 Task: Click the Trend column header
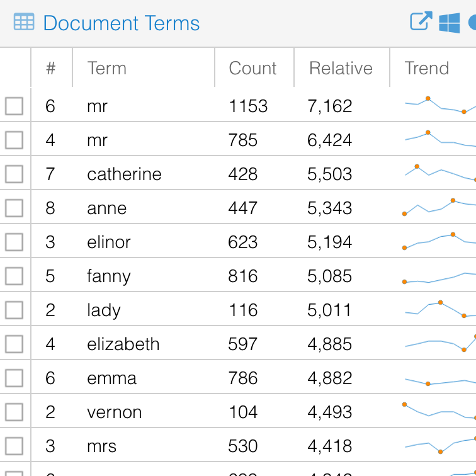[427, 68]
